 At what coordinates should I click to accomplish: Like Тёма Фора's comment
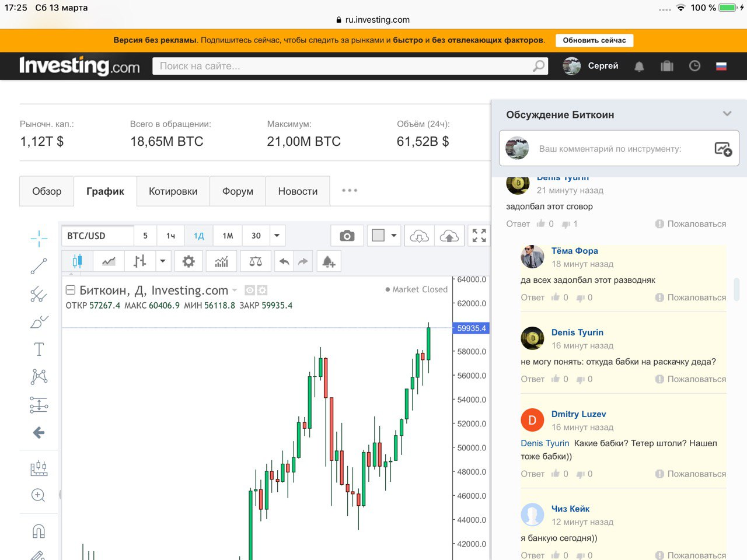556,297
